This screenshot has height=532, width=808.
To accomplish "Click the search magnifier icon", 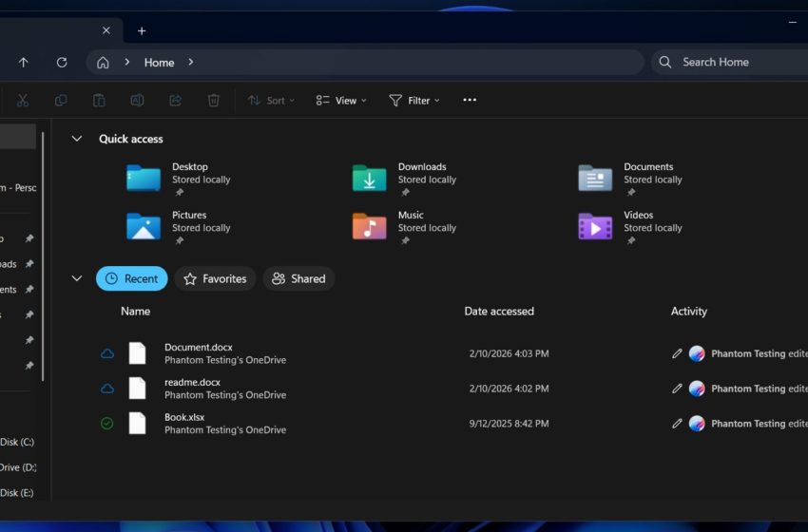I will (665, 63).
